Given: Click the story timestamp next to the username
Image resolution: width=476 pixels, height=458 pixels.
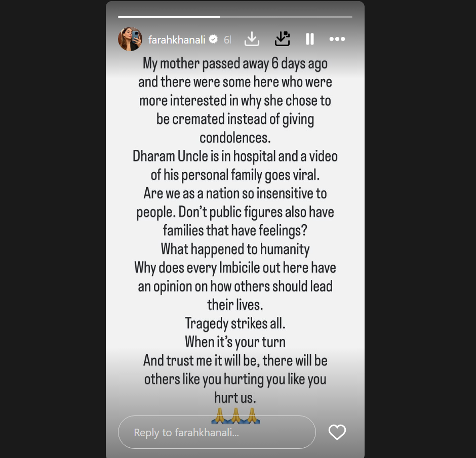Looking at the screenshot, I should (x=227, y=39).
